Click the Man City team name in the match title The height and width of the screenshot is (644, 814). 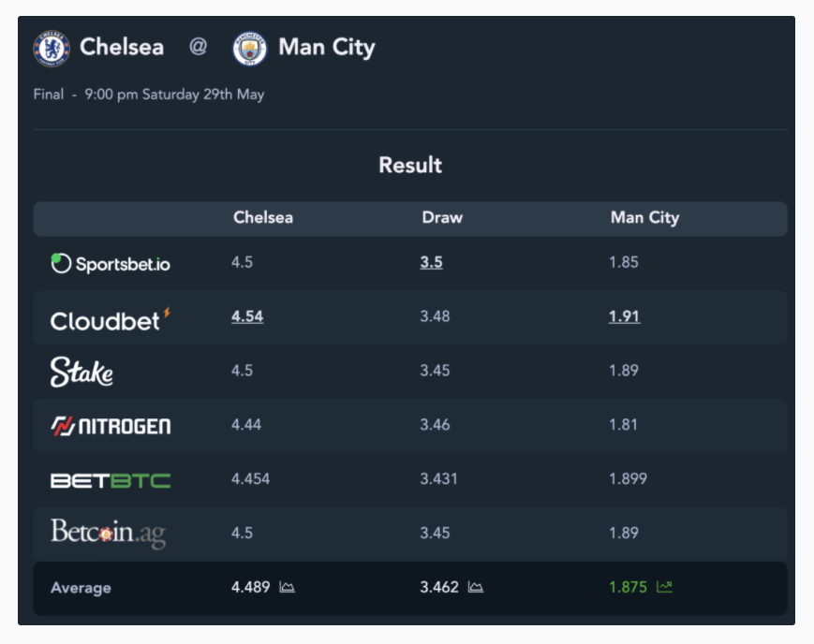pyautogui.click(x=327, y=48)
